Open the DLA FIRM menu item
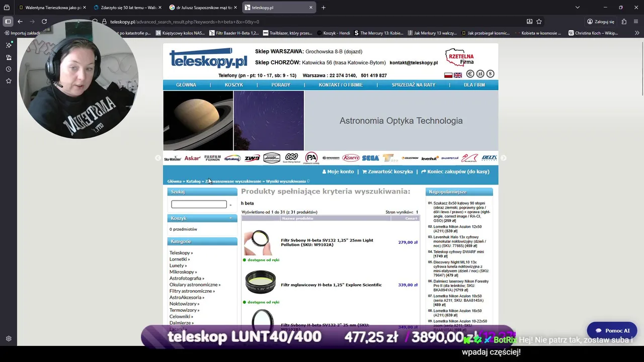The height and width of the screenshot is (362, 644). (474, 85)
